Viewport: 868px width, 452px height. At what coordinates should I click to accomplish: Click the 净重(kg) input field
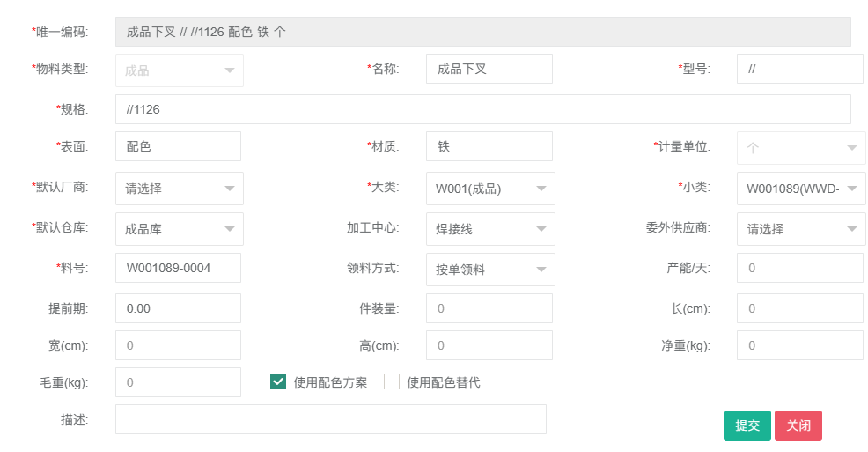799,345
